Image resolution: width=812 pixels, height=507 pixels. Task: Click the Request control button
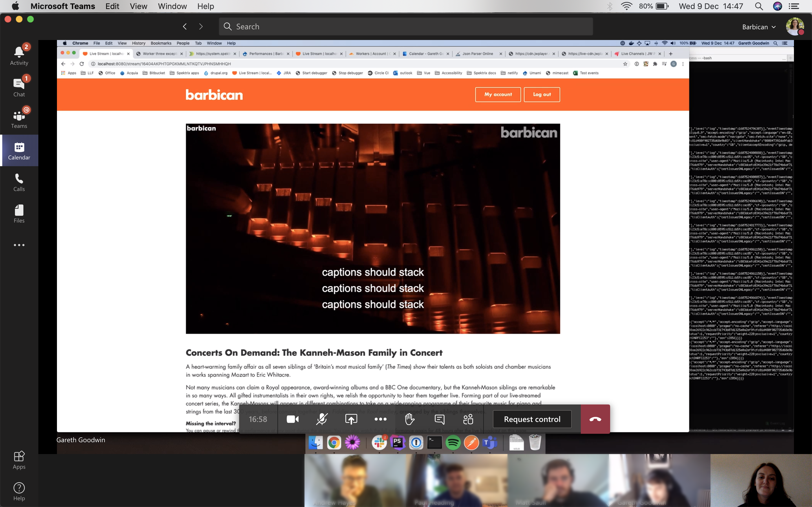click(531, 419)
